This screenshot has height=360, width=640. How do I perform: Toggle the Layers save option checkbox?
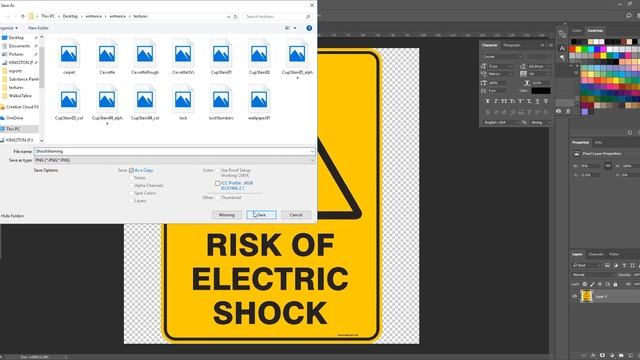[x=131, y=201]
